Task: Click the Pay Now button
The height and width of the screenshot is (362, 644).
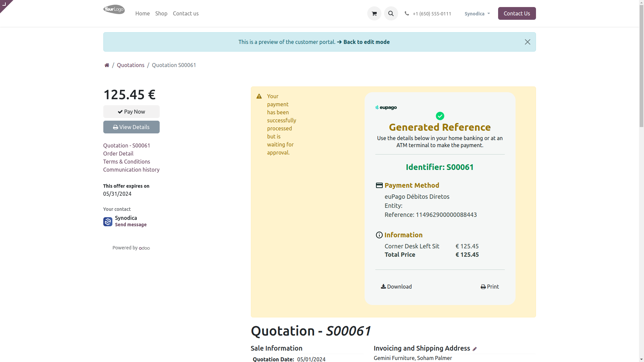Action: point(131,112)
